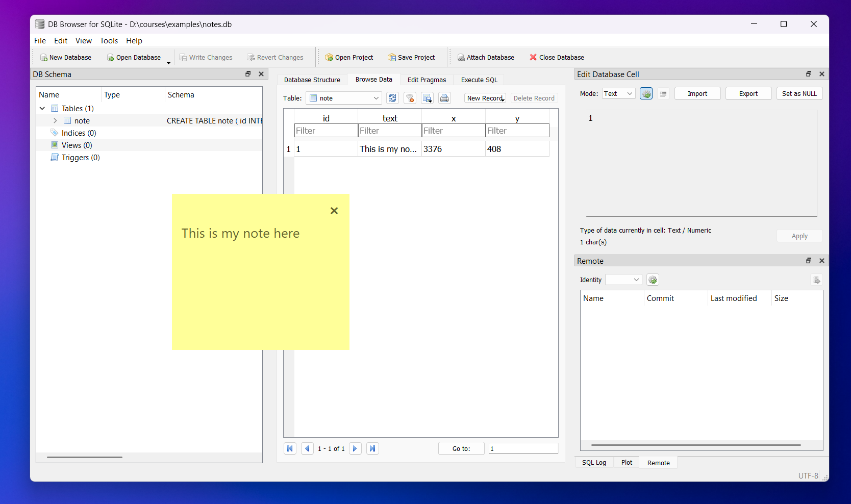Click the text column filter field
The width and height of the screenshot is (851, 504).
pyautogui.click(x=390, y=131)
